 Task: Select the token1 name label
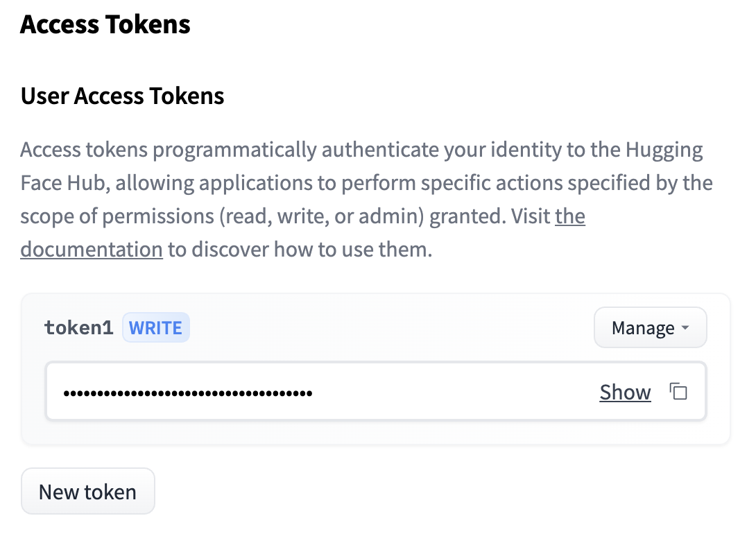point(78,328)
